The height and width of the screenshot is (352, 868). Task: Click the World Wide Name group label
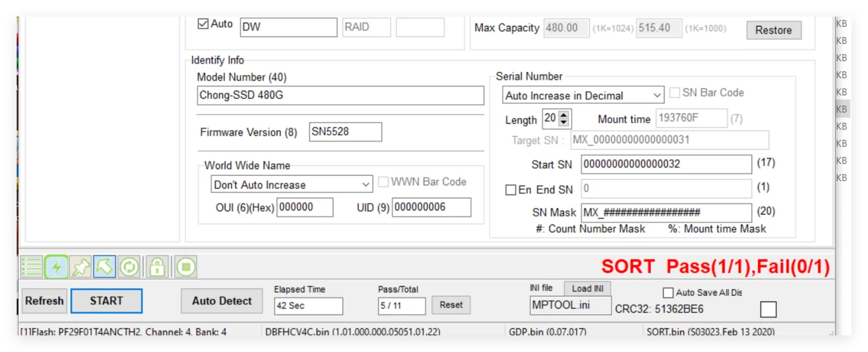point(247,165)
